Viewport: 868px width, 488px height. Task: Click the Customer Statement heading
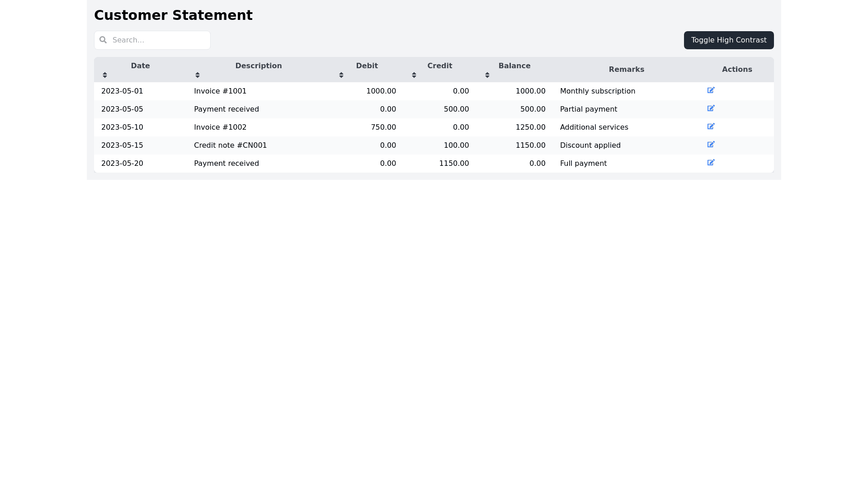click(x=173, y=15)
